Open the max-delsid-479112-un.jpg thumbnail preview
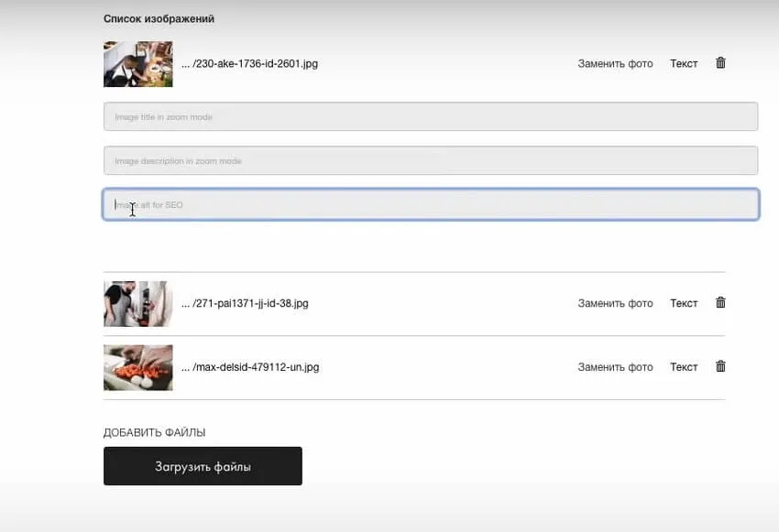 [x=137, y=367]
